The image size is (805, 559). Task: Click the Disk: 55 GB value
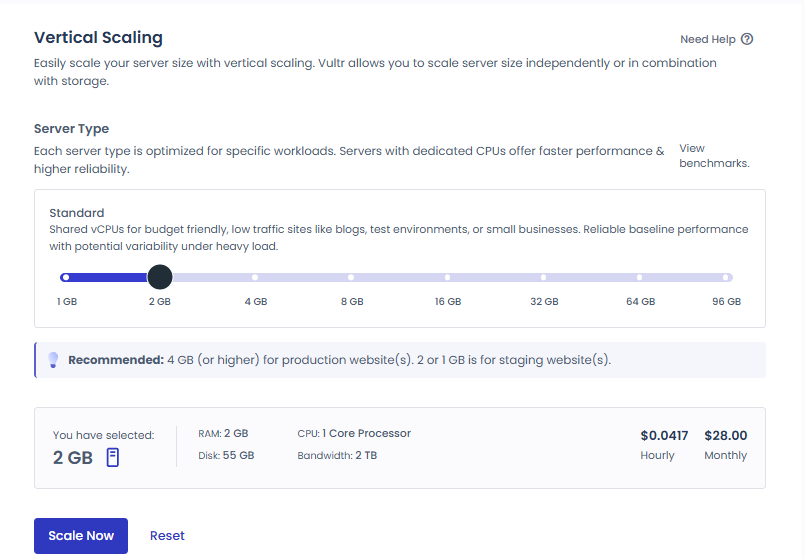tap(226, 455)
